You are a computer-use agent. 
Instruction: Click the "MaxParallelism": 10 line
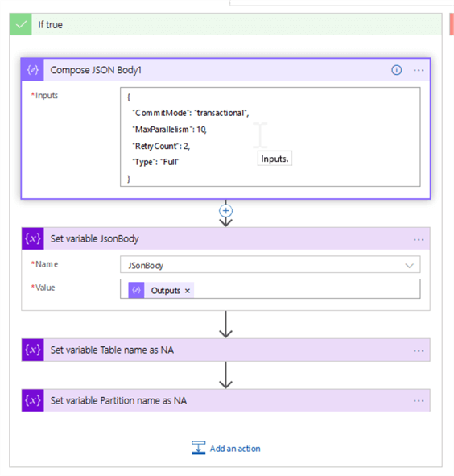coord(169,130)
